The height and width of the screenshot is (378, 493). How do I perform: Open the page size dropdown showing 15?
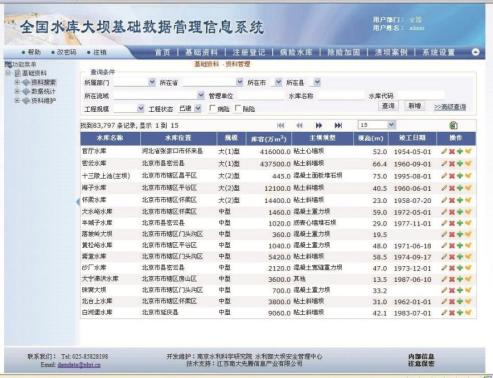click(x=391, y=125)
